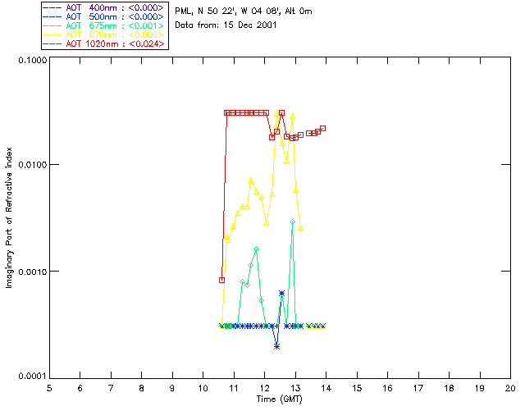Click the x-axis tick label 17
525x420 pixels.
[418, 388]
